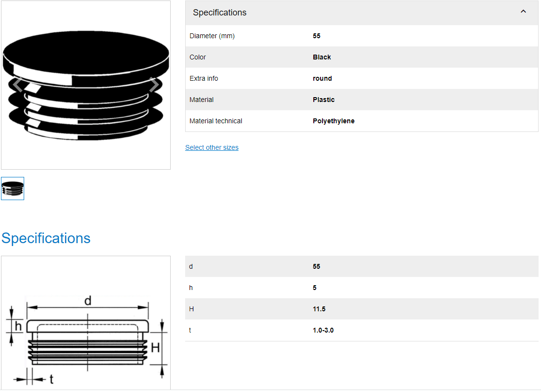
Task: Click the 'Polyethylene' value
Action: tap(334, 121)
